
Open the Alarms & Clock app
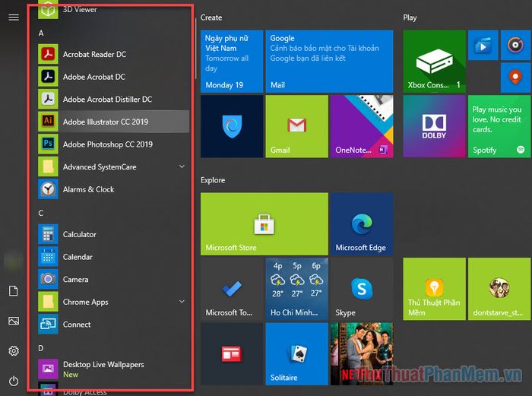coord(114,189)
